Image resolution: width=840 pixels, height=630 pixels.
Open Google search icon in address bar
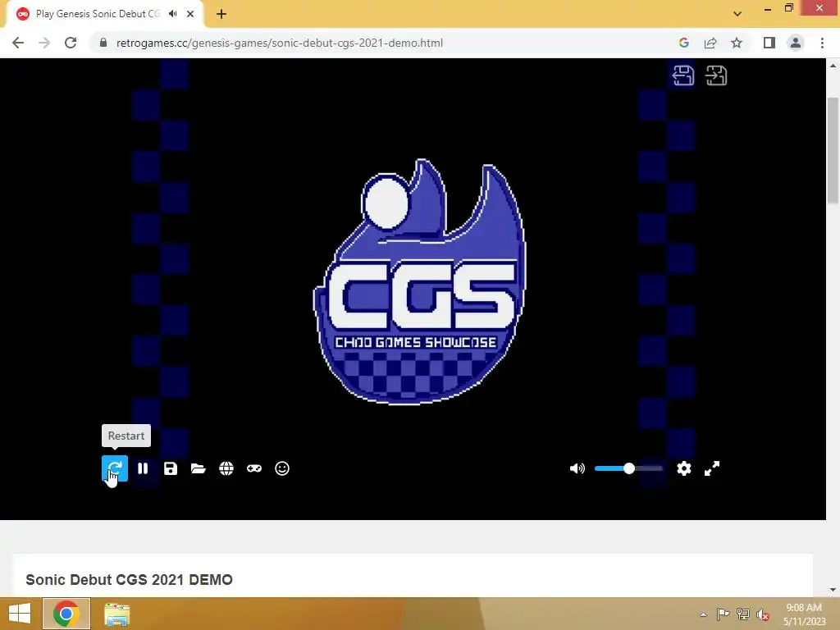point(683,43)
